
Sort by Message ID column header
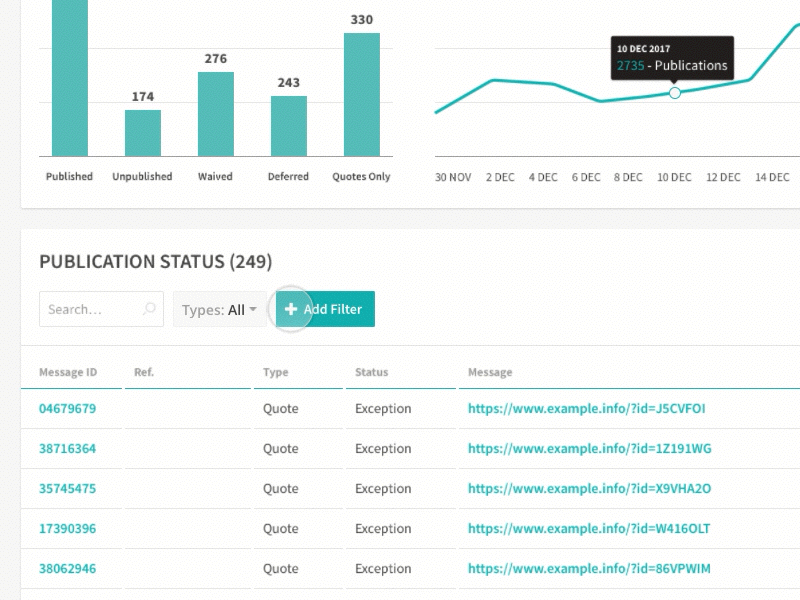click(x=68, y=372)
